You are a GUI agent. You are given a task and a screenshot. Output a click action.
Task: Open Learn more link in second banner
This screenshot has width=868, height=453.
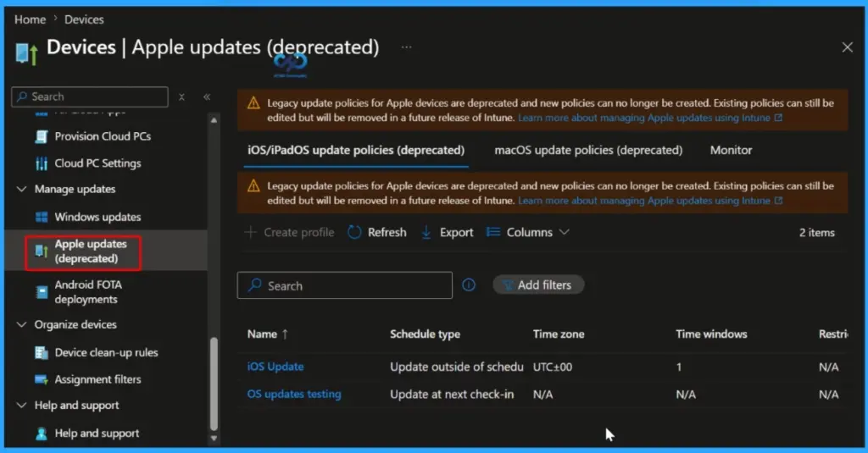click(644, 201)
